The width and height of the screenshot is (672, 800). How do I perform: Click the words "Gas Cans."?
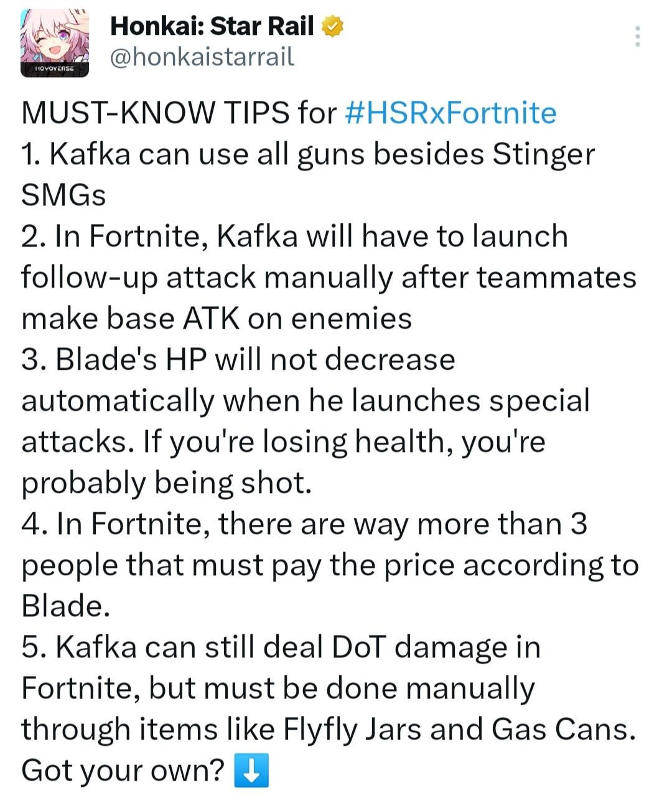click(563, 729)
